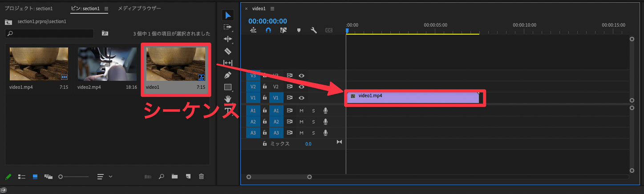Screen dimensions: 644x194
Task: Choose the Ripple Edit tool
Action: click(x=228, y=39)
